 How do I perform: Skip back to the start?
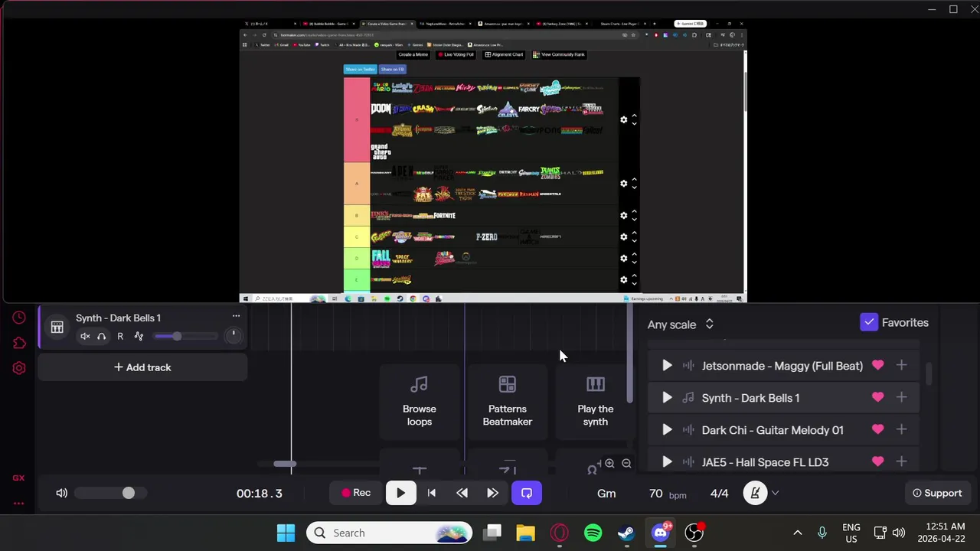click(431, 494)
